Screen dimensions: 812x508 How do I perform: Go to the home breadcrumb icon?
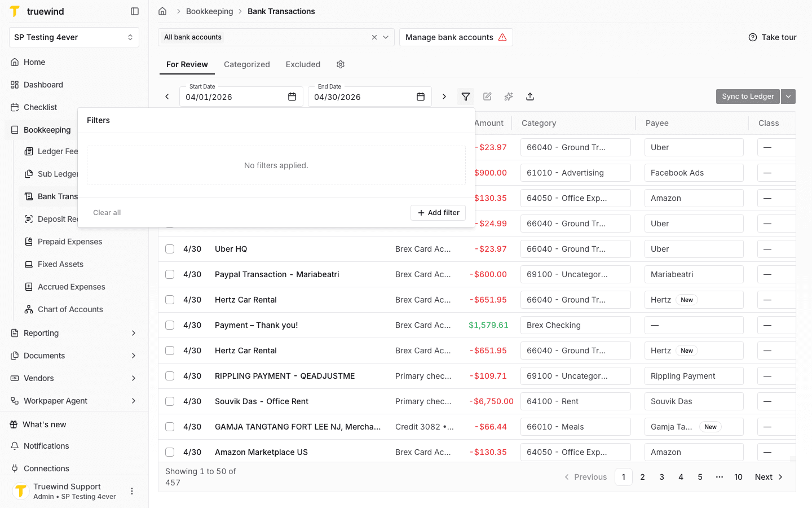tap(162, 11)
